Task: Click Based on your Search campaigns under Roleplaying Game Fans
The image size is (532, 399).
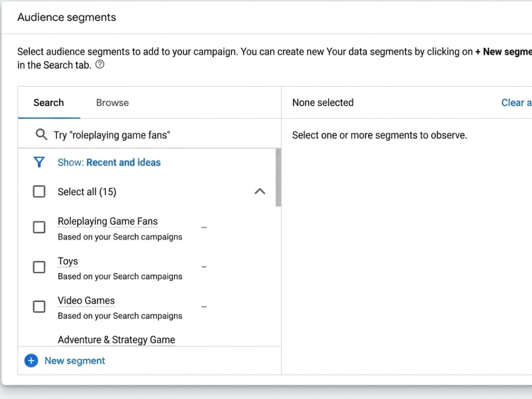Action: (120, 237)
